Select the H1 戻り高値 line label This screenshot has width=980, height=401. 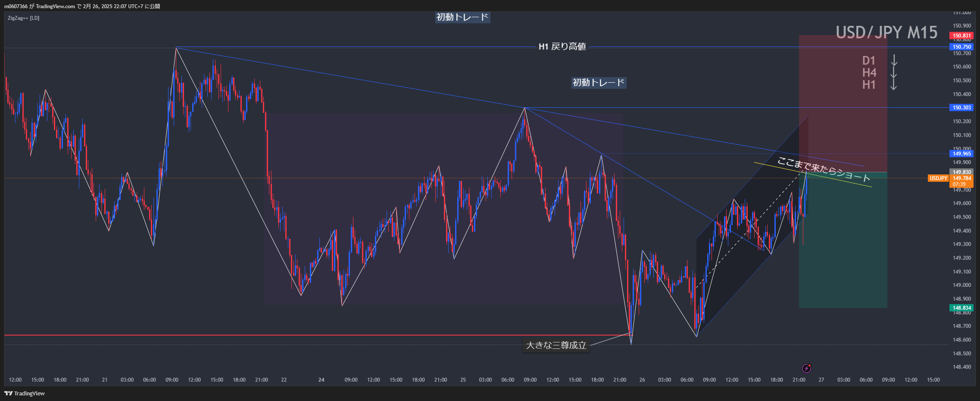pos(562,47)
